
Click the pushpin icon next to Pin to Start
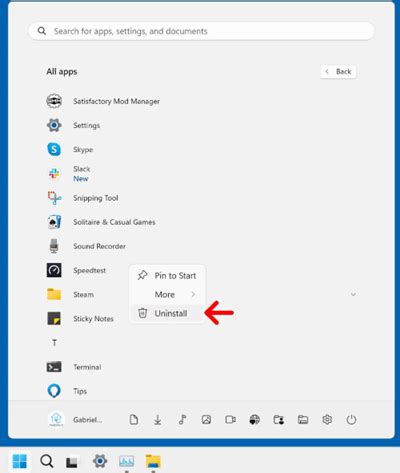142,275
